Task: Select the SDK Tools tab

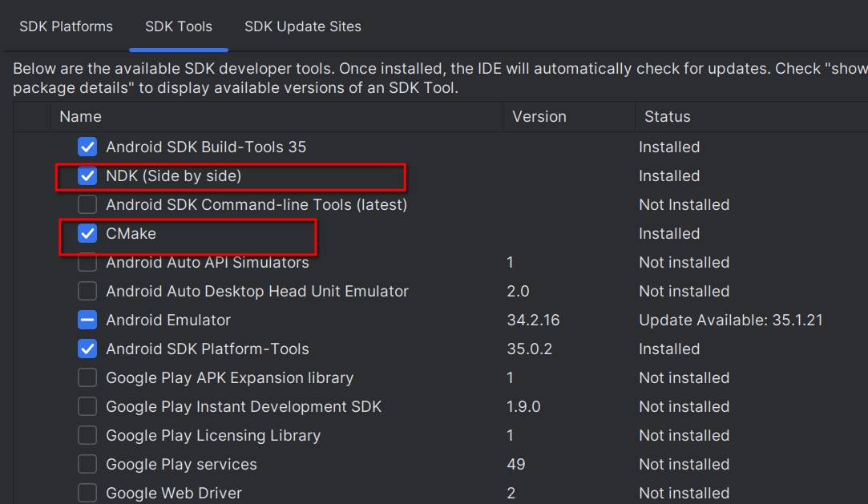Action: pyautogui.click(x=179, y=26)
